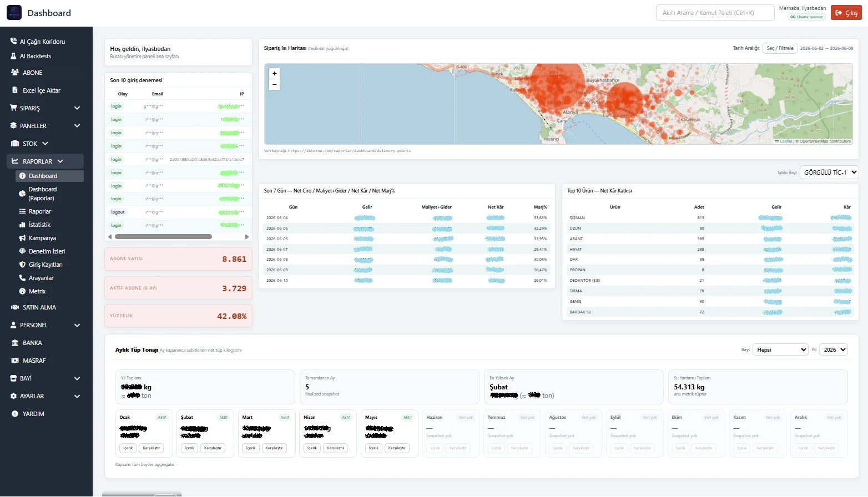The height and width of the screenshot is (497, 868).
Task: Click the Arayanlar phone icon
Action: [x=23, y=278]
